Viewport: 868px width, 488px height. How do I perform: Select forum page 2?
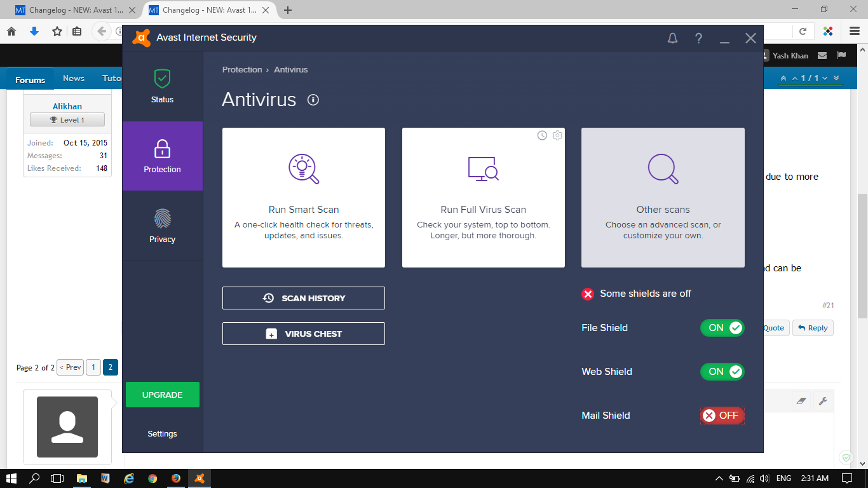coord(111,367)
